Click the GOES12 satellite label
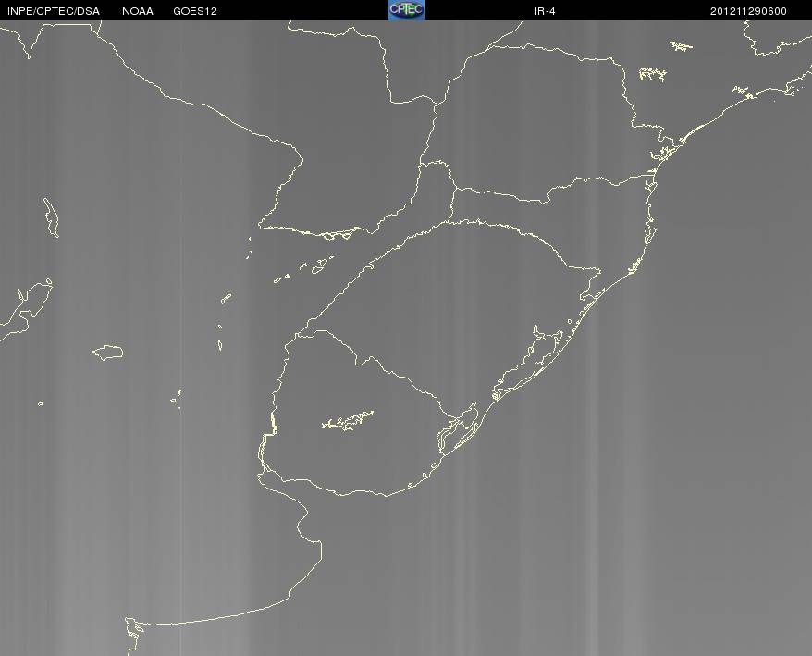Viewport: 812px width, 656px height. (x=195, y=11)
